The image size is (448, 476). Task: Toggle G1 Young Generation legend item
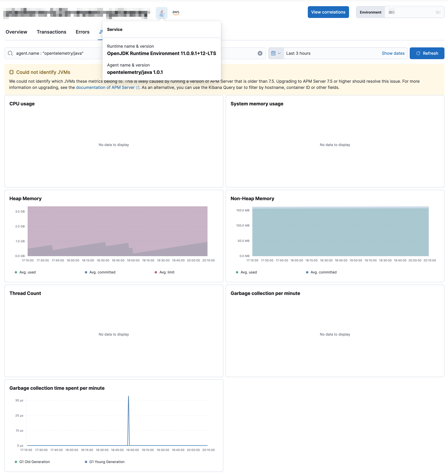(x=107, y=462)
